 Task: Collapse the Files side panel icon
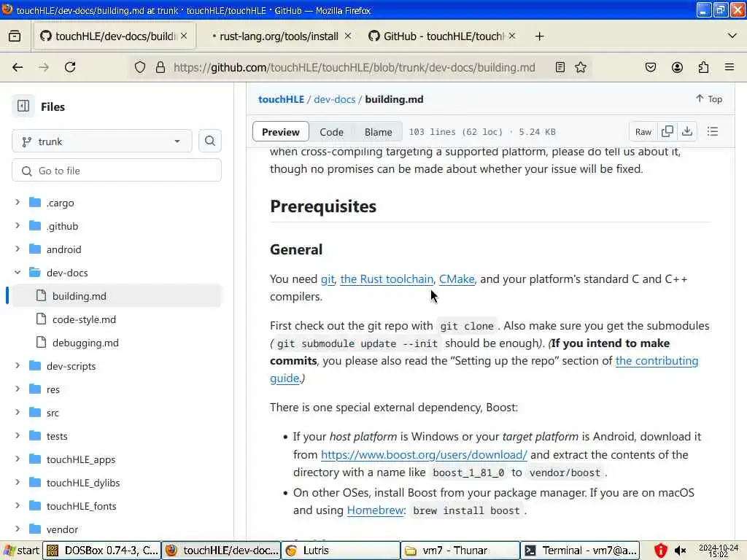click(x=23, y=106)
